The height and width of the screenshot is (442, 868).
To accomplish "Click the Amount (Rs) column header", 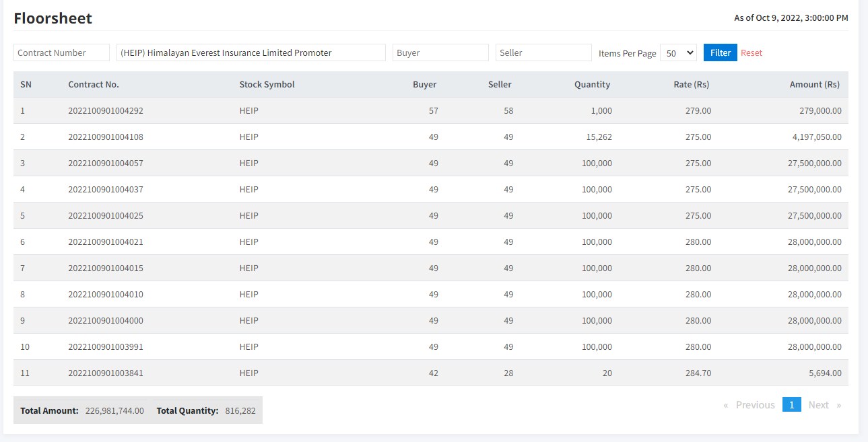I will tap(814, 85).
